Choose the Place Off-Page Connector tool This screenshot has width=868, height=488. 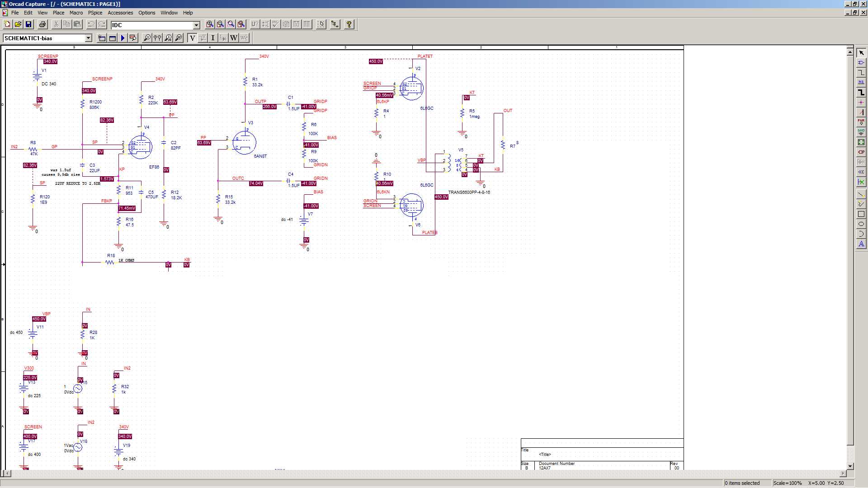coord(861,172)
